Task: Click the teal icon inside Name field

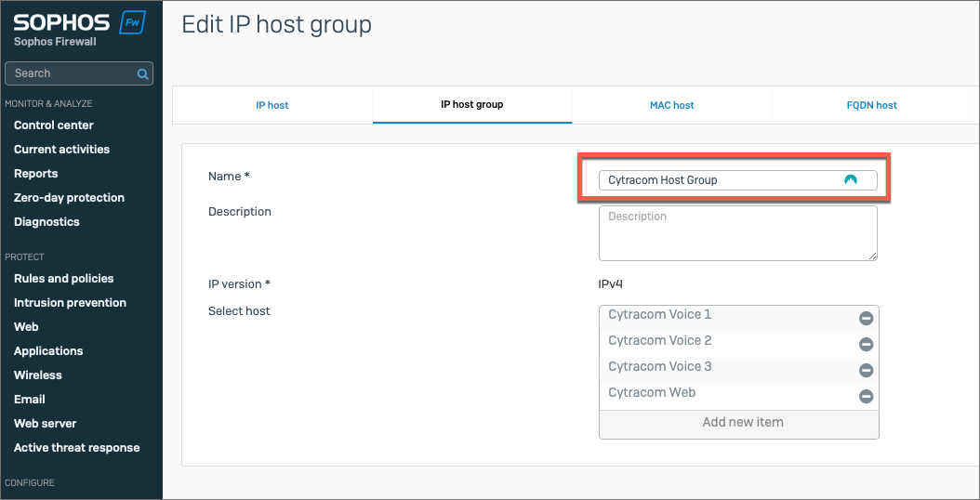Action: (850, 180)
